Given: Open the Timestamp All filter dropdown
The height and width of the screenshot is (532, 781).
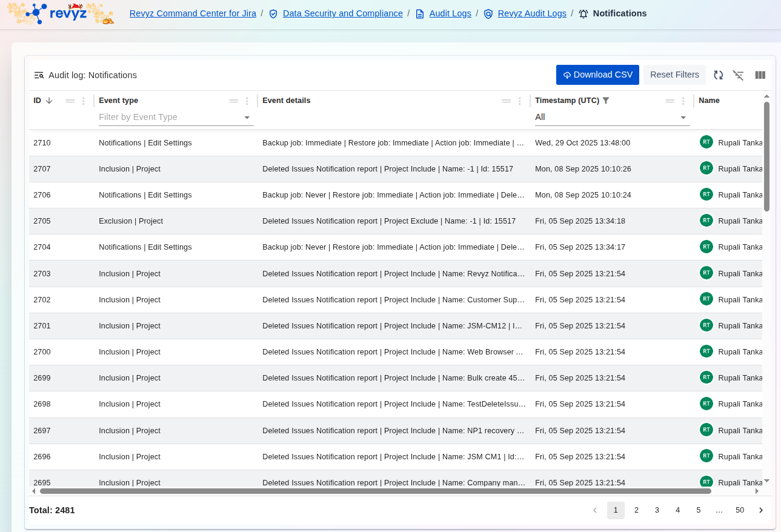Looking at the screenshot, I should [x=683, y=118].
